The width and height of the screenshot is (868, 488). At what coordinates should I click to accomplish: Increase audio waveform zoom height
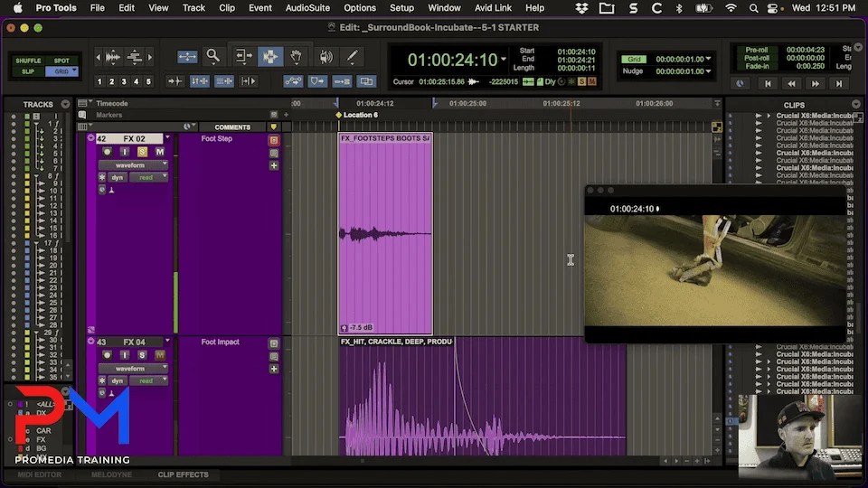(113, 56)
